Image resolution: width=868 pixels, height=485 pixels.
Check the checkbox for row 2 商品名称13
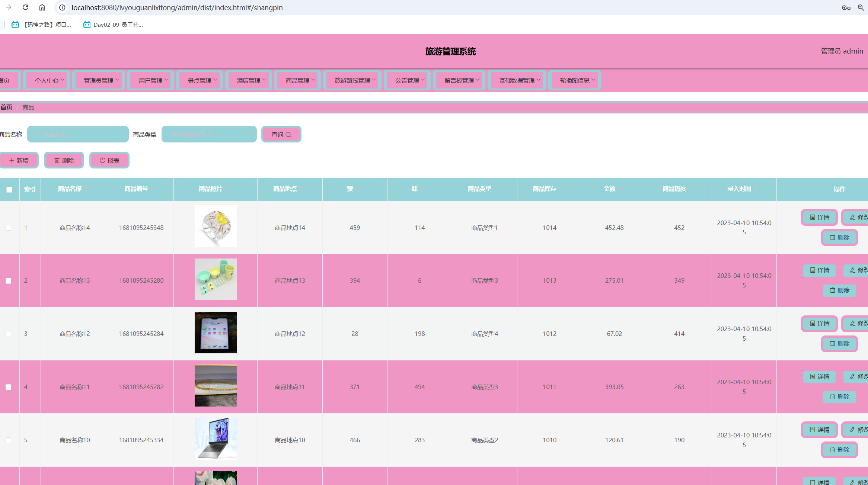point(8,281)
